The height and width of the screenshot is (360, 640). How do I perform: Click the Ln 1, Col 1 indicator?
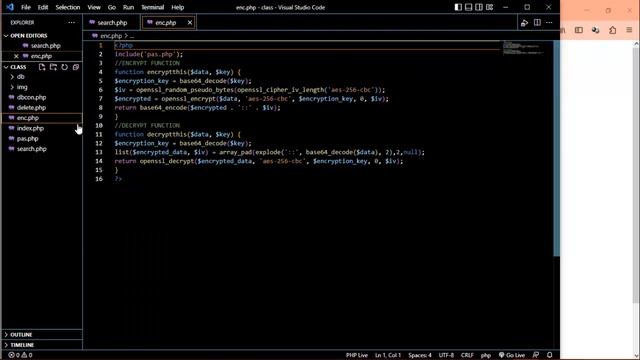[388, 355]
